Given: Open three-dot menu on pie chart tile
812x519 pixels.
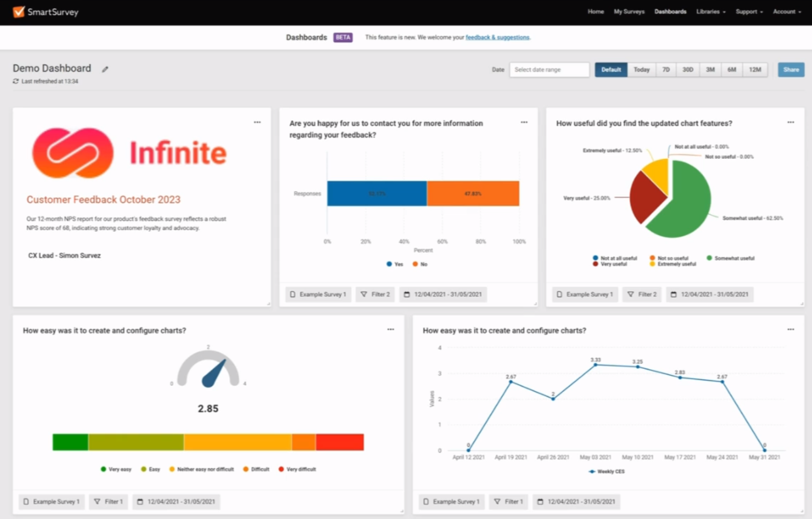Looking at the screenshot, I should click(x=791, y=122).
